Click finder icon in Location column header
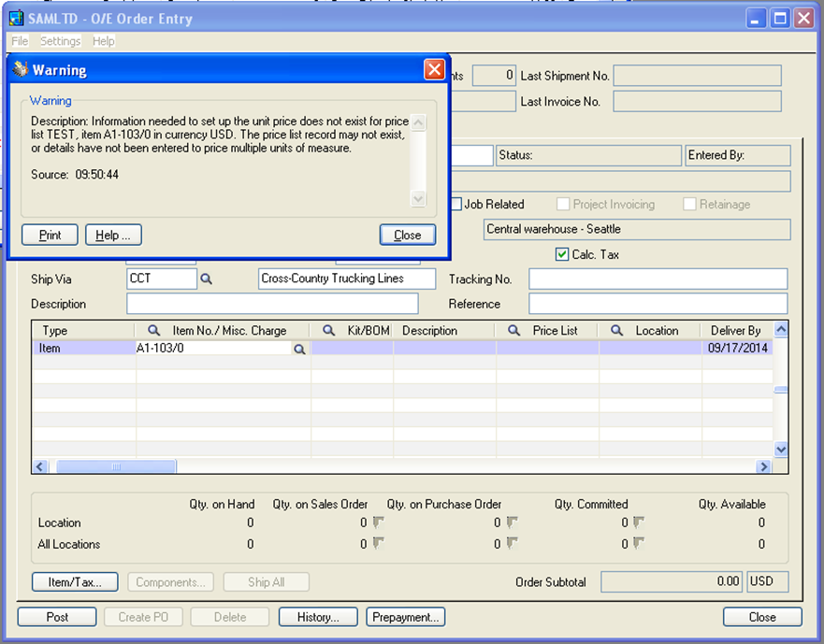 (x=616, y=330)
